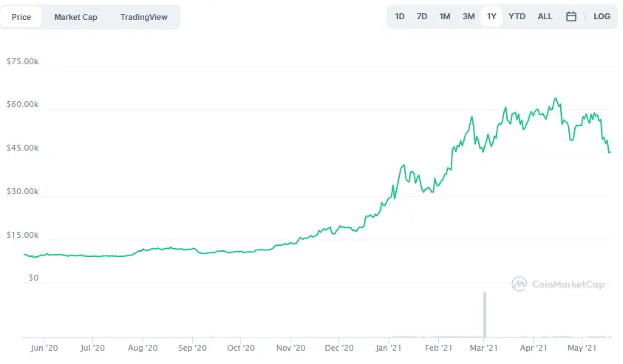Click the Jul '20 date label
This screenshot has width=623, height=364.
pyautogui.click(x=92, y=348)
